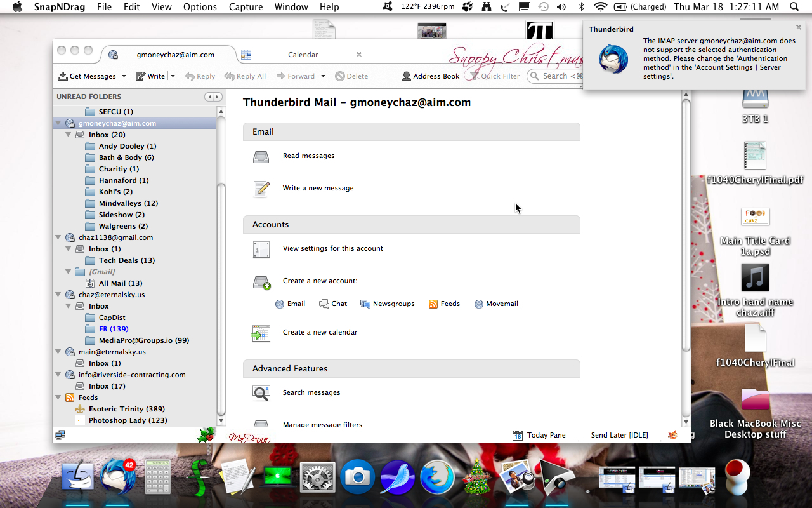Click the Forward toolbar button
This screenshot has width=812, height=508.
click(x=294, y=76)
